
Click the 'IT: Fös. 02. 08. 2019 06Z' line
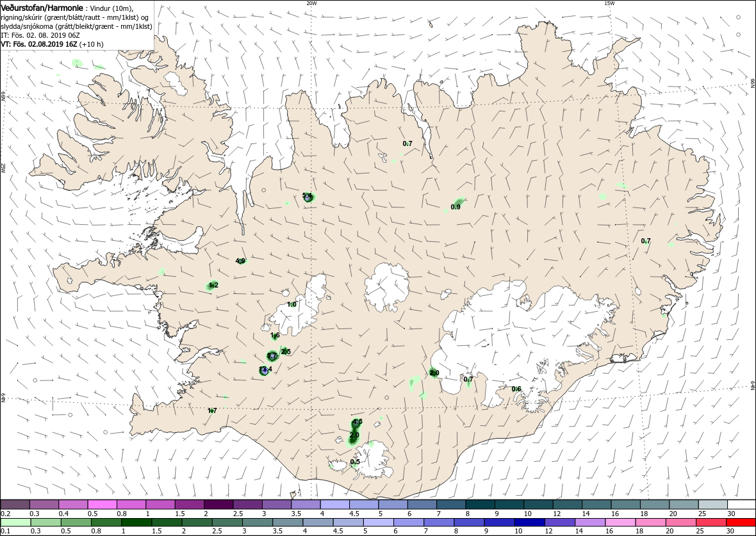point(40,35)
